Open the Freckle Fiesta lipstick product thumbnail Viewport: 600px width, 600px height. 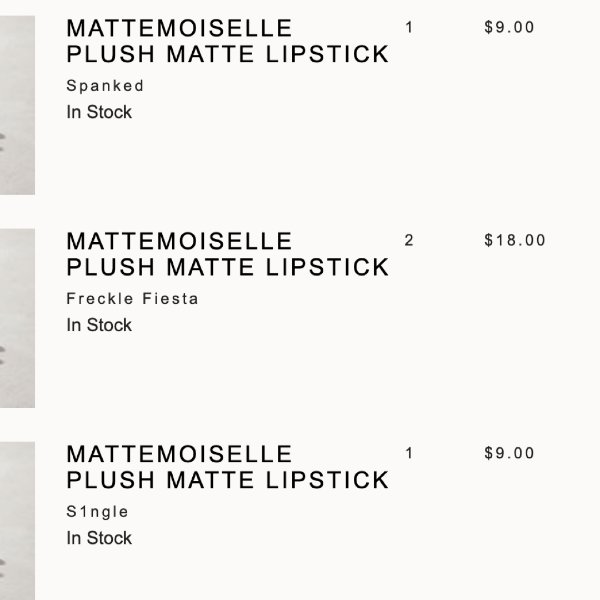click(17, 318)
